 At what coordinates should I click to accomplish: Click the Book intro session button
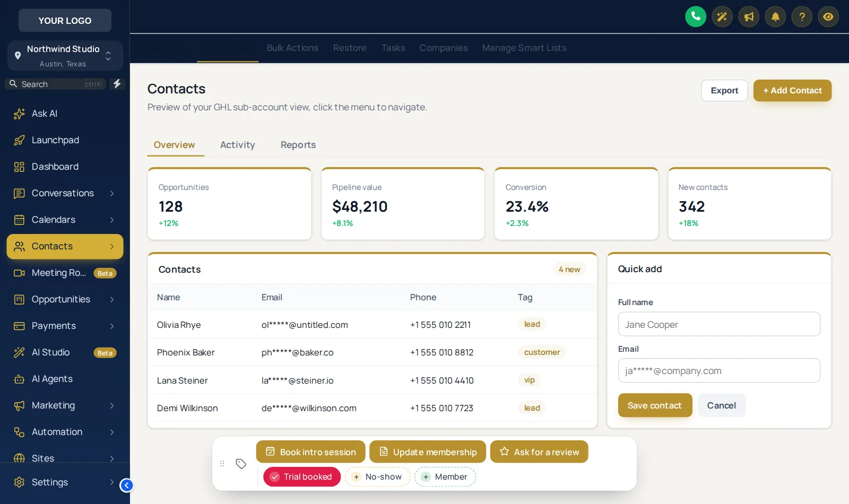(311, 452)
